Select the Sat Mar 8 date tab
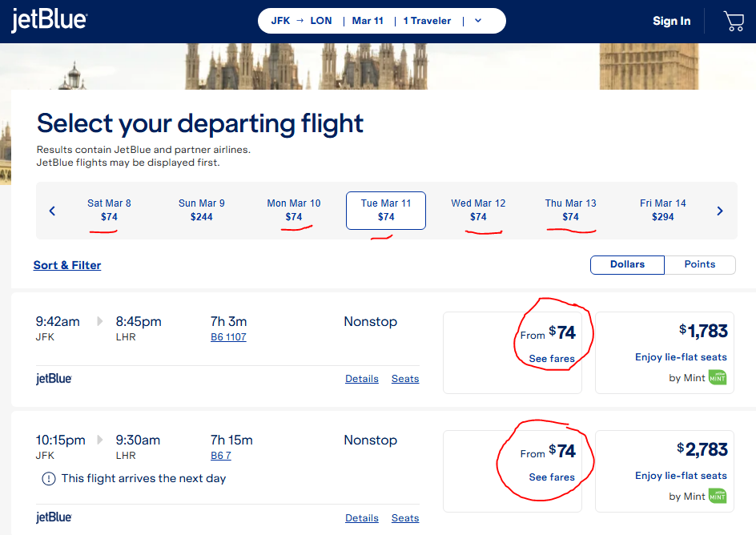 (x=109, y=210)
